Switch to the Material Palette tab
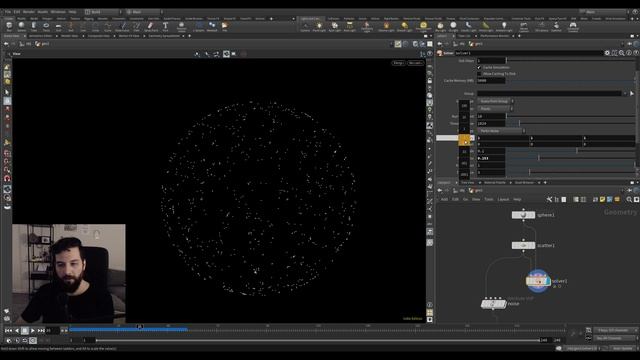This screenshot has height=360, width=640. pyautogui.click(x=495, y=182)
